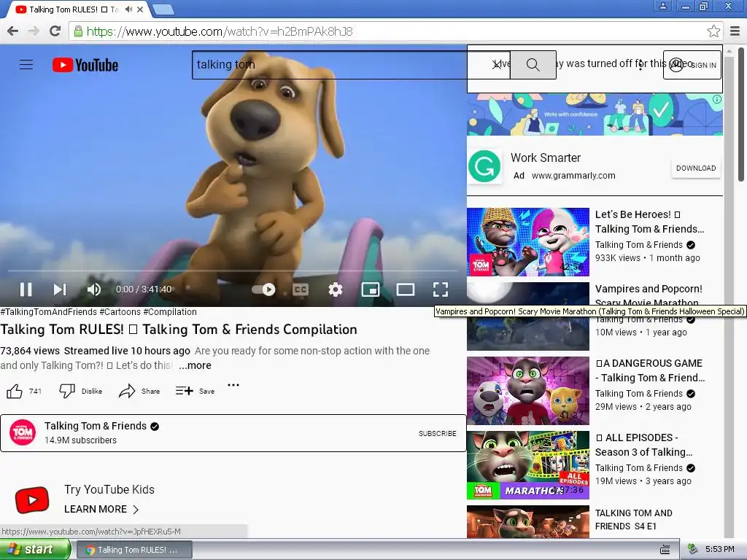This screenshot has height=560, width=747.
Task: Bookmark page with star icon
Action: pyautogui.click(x=713, y=31)
